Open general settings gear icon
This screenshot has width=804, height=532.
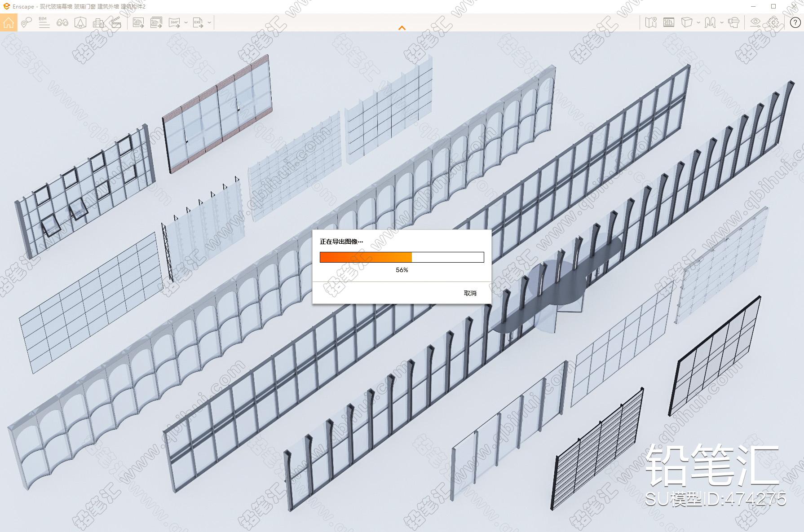[x=773, y=22]
